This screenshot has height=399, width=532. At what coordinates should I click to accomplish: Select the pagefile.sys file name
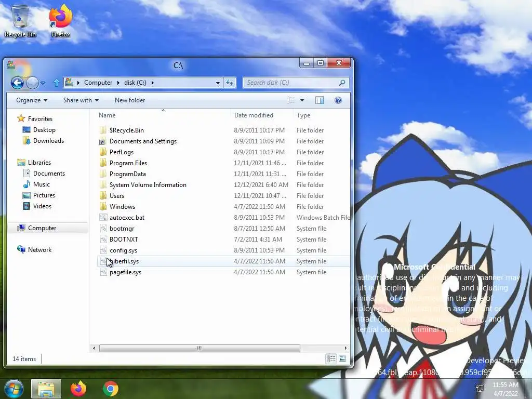pos(125,272)
